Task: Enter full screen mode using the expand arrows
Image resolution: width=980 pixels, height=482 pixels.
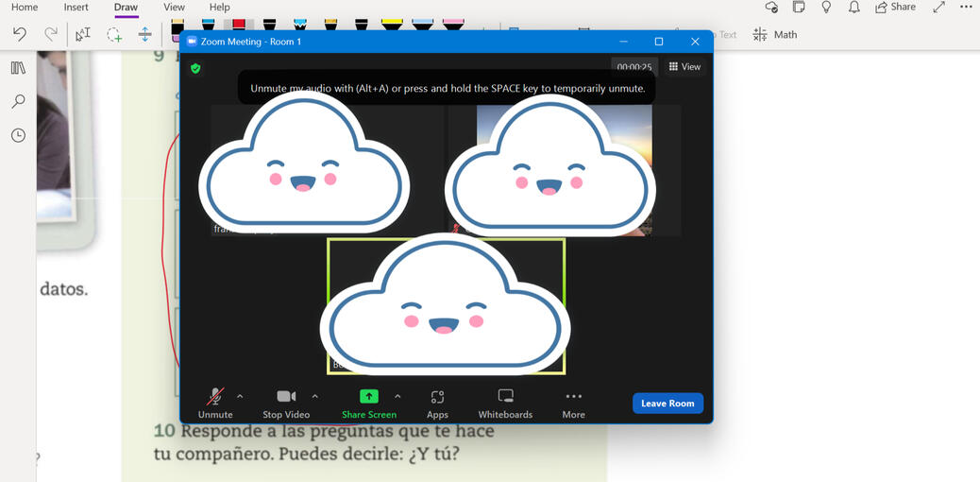Action: [x=938, y=8]
